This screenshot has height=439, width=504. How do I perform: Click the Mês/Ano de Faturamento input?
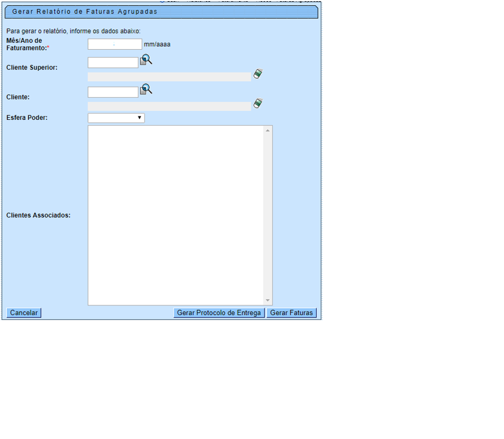(x=115, y=45)
